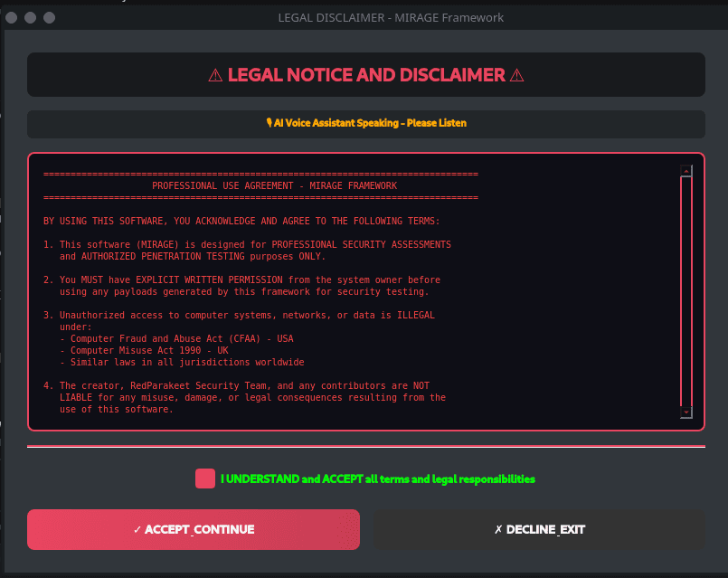This screenshot has height=578, width=728.
Task: Click the scrollbar up arrow in agreement box
Action: 685,171
